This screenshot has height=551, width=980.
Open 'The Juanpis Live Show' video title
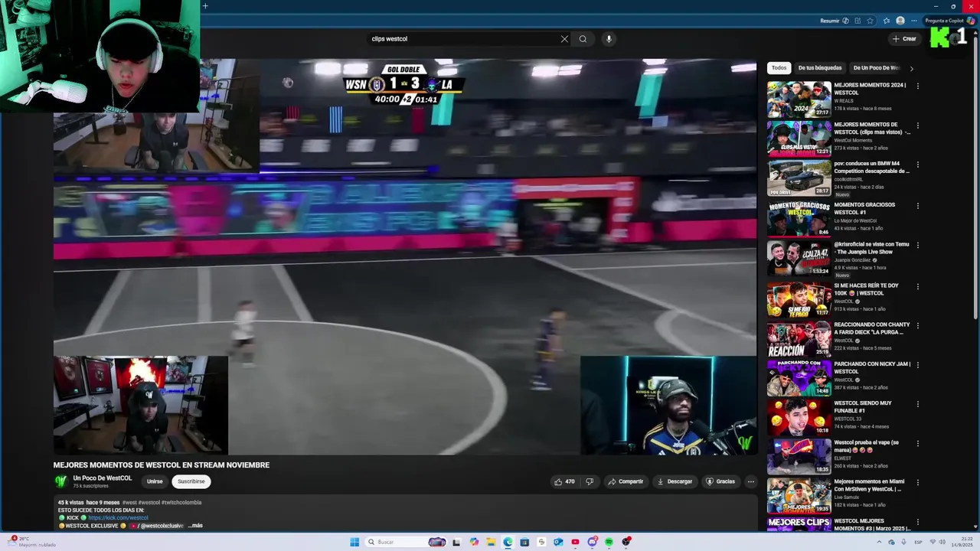(x=871, y=248)
